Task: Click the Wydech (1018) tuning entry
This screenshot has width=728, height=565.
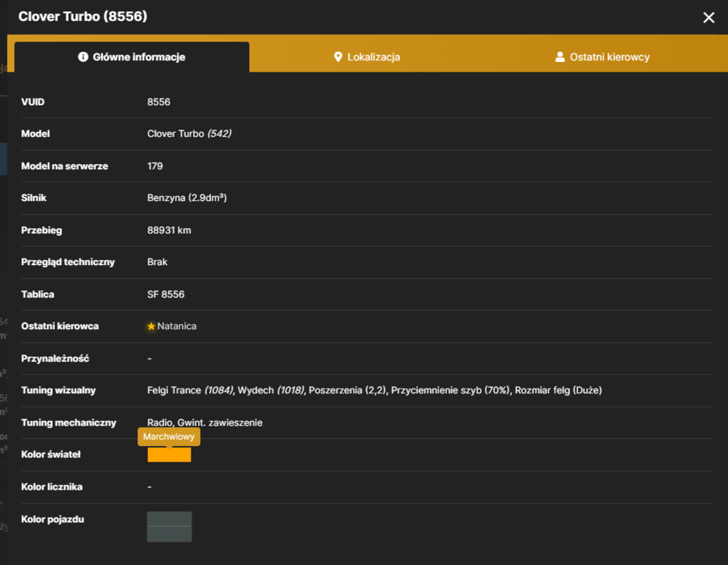Action: coord(271,390)
